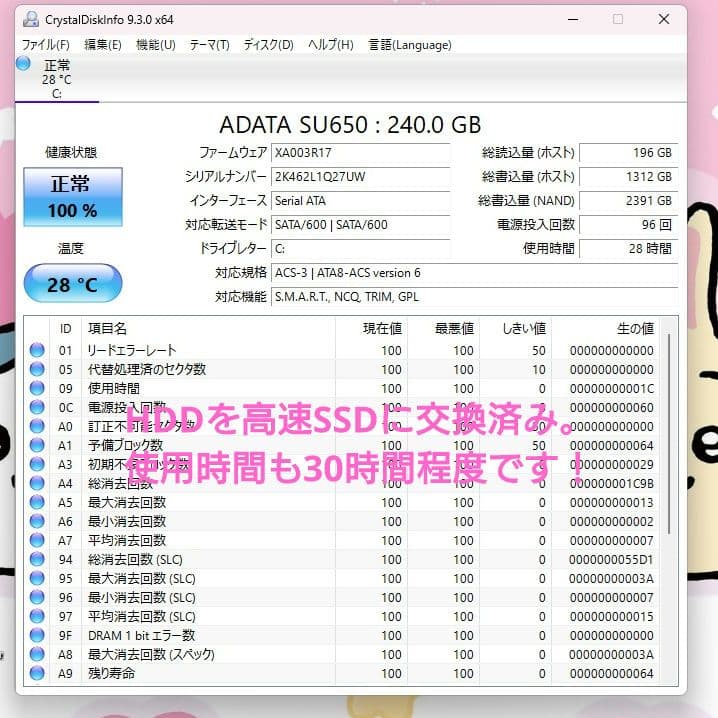
Task: Click the status orb for ID A4 row
Action: pos(37,483)
